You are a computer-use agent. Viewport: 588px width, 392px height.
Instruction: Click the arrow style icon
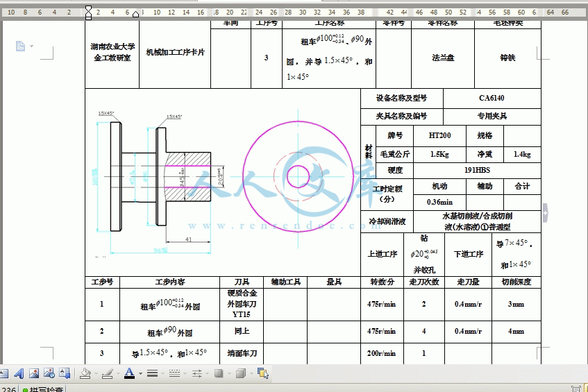[x=196, y=373]
